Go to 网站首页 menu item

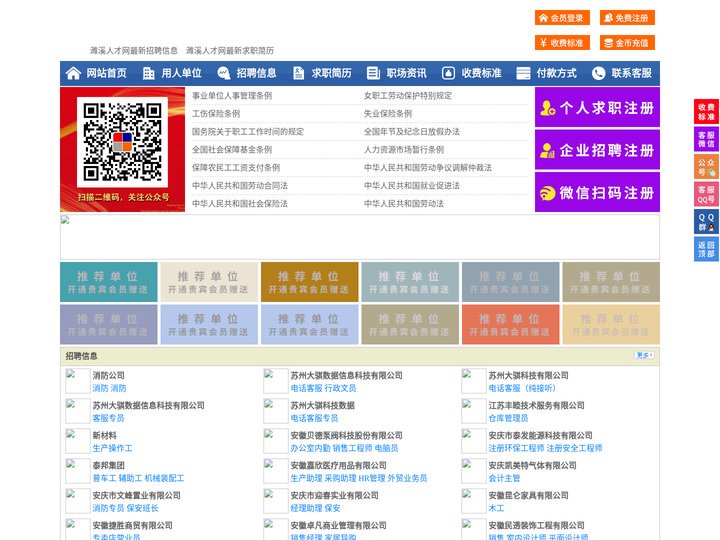(107, 73)
